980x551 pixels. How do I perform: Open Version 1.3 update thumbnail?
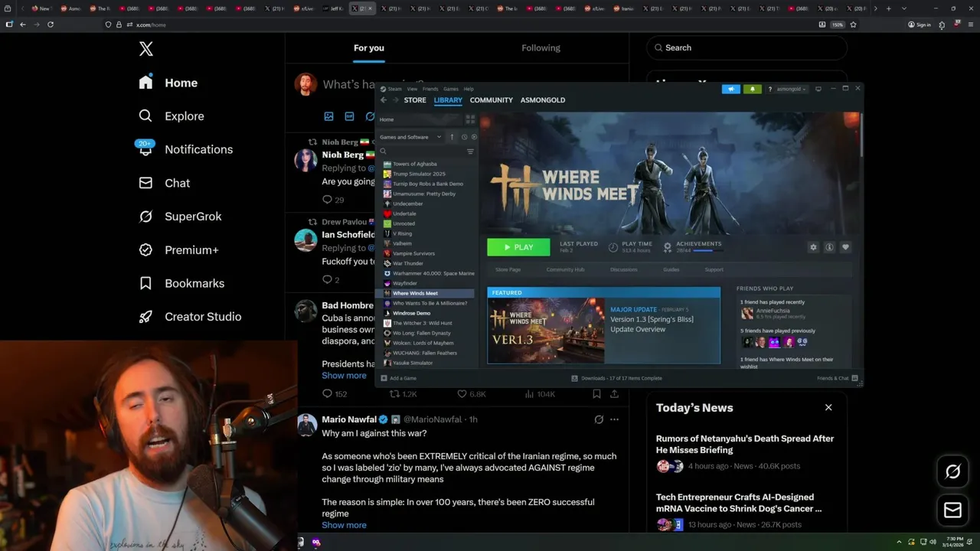[546, 330]
